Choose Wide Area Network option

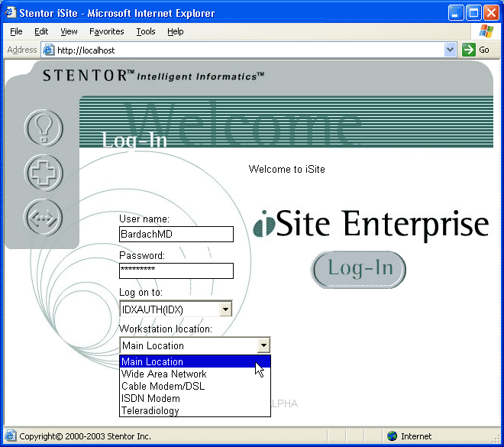(164, 374)
